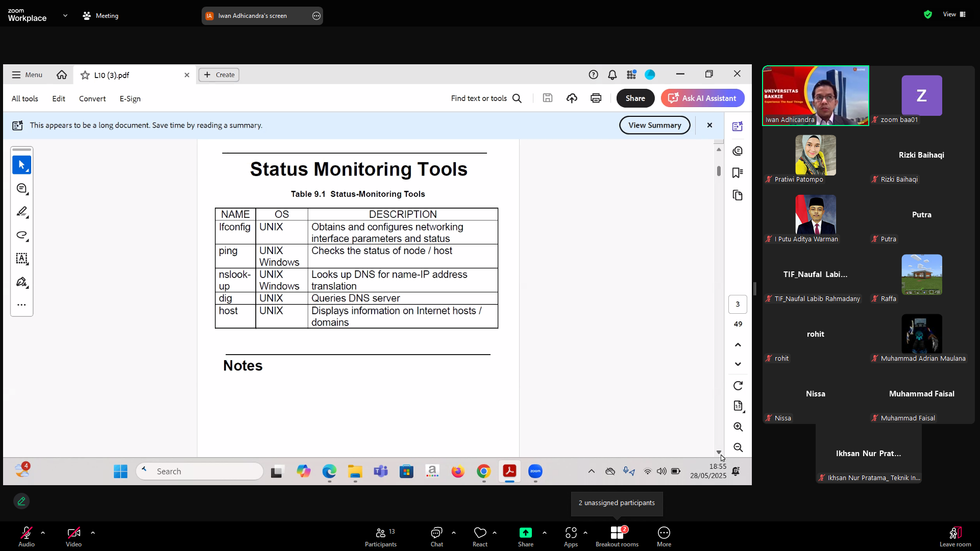Dismiss the summary suggestion banner

[x=709, y=126]
